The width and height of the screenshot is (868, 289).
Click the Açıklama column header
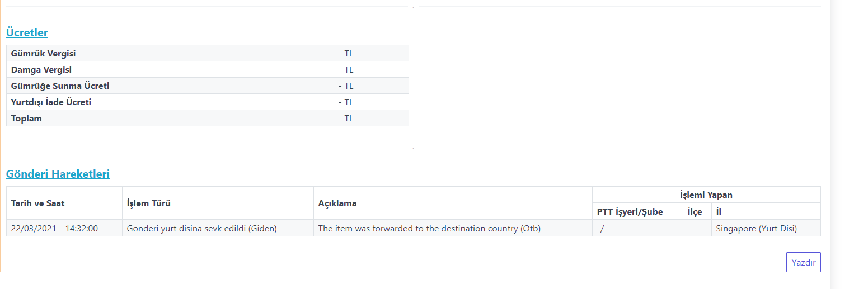(x=337, y=203)
